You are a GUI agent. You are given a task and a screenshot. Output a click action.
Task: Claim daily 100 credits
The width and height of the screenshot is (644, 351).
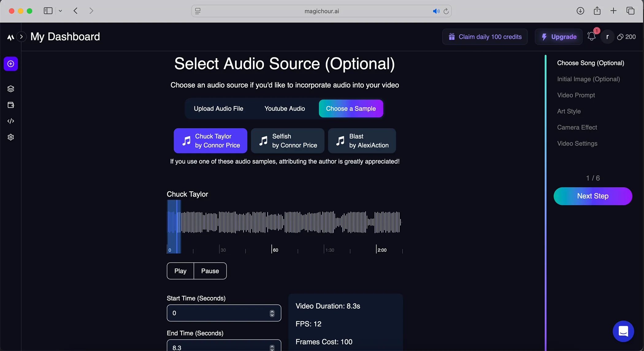tap(485, 37)
